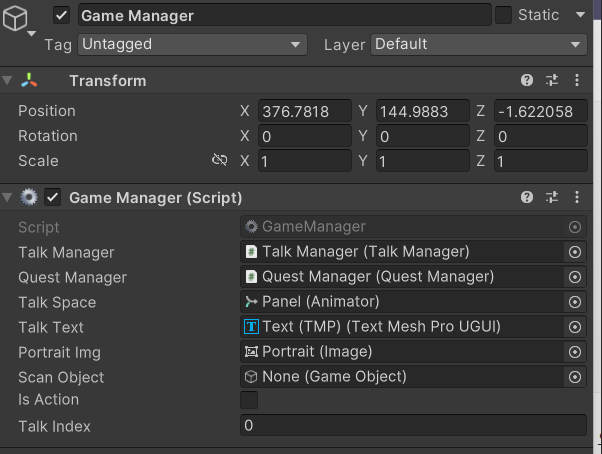Click the Position Z field -1.622058

pyautogui.click(x=541, y=111)
